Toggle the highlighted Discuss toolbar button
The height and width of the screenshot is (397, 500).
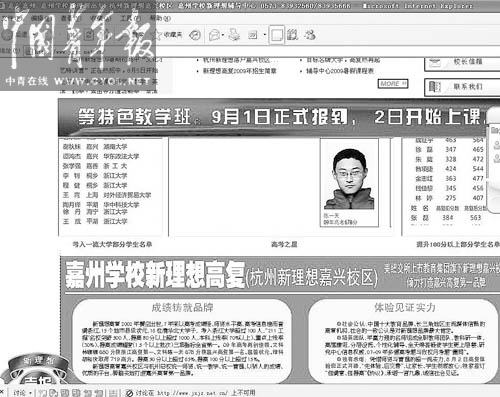click(277, 35)
